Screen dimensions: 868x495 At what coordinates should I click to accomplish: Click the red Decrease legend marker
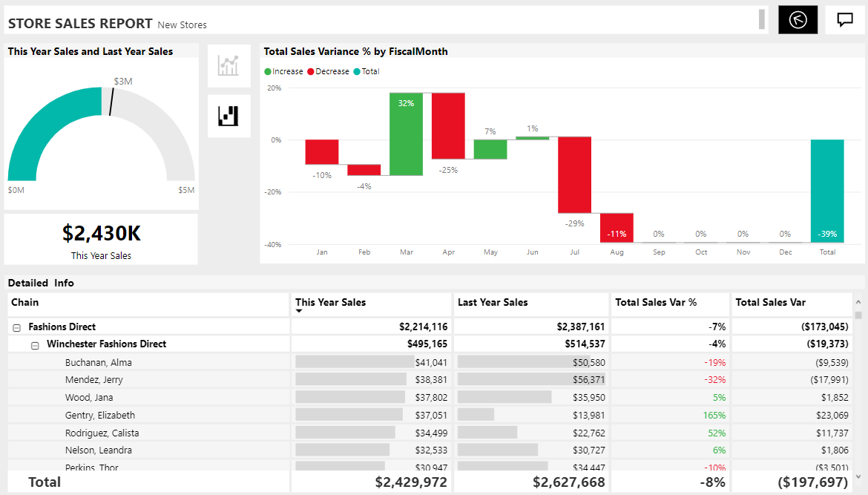[x=312, y=72]
